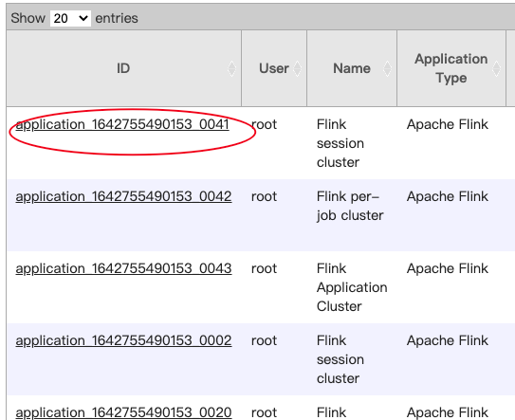Open application_1642755490153_0043 link
Viewport: 515px width, 420px height.
click(123, 268)
